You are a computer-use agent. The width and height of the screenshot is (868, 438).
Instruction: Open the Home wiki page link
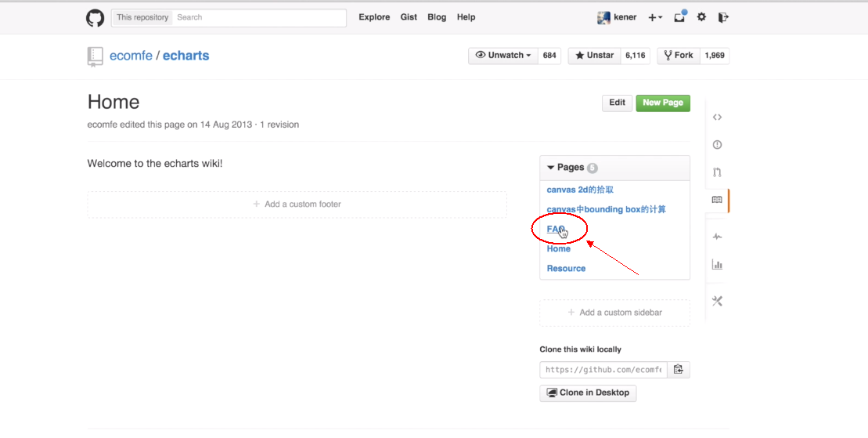(x=559, y=249)
